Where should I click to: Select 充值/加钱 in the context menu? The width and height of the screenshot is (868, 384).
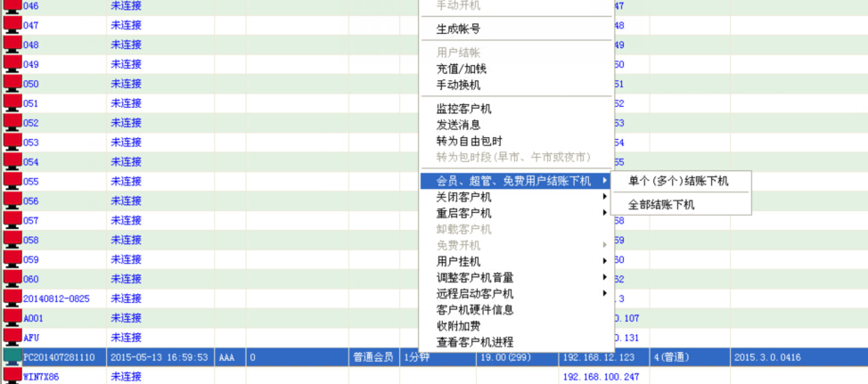461,69
